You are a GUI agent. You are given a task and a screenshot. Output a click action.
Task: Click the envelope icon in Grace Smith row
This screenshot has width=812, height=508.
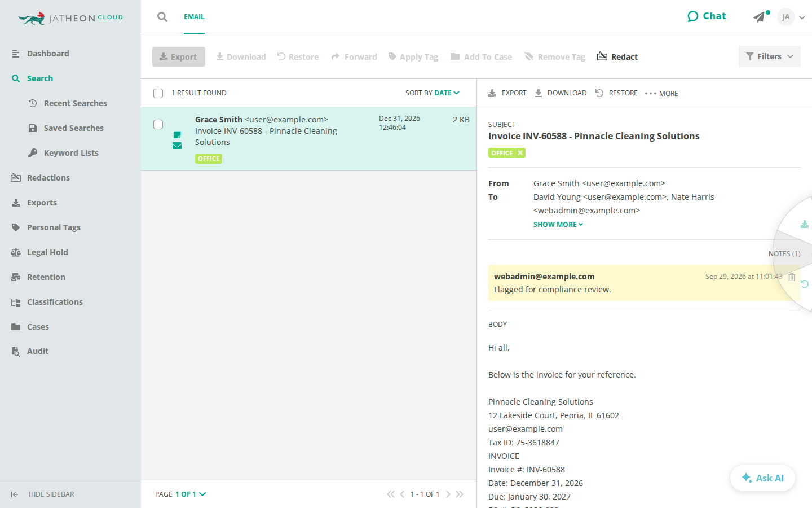177,146
